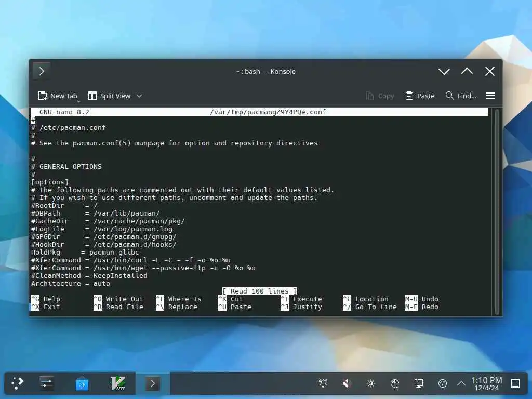Click the "#CacheDir" line

[108, 221]
